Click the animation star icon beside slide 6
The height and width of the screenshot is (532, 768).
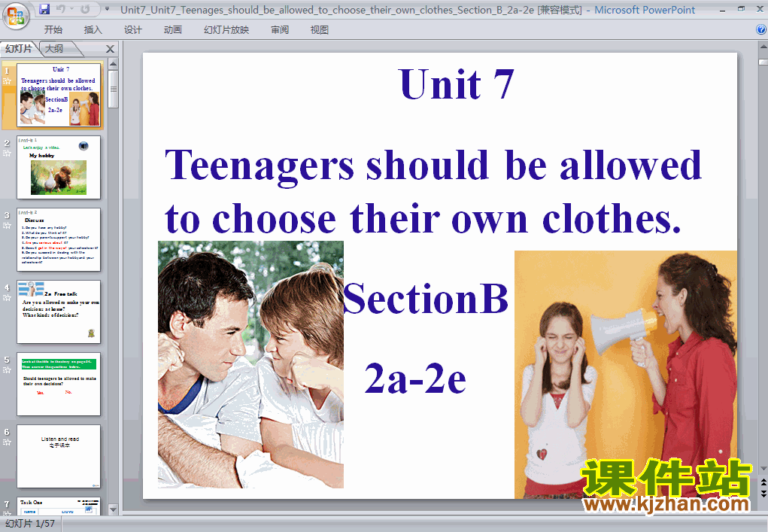coord(7,442)
